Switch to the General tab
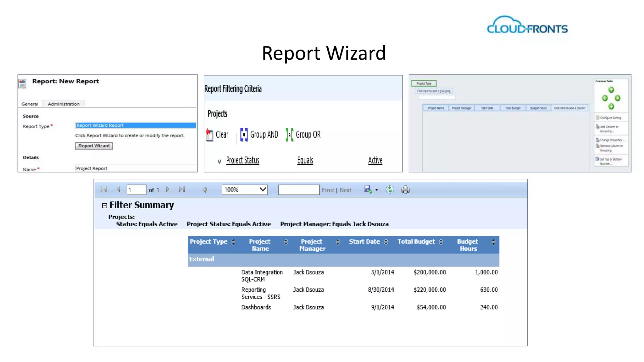Viewport: 644px width, 362px height. tap(30, 104)
